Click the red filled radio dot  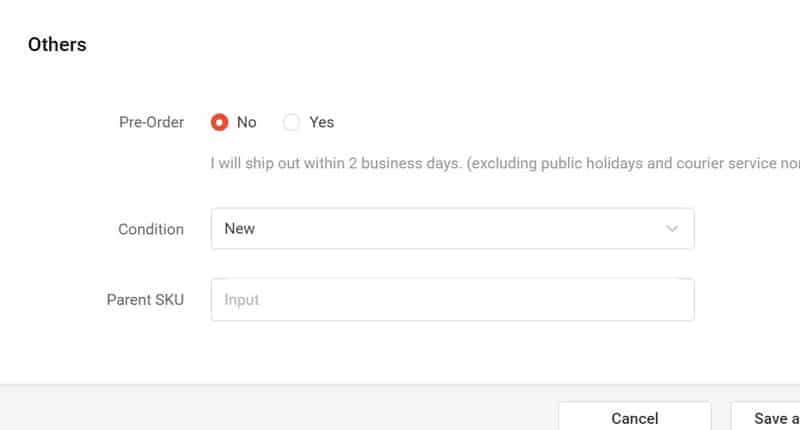click(219, 122)
